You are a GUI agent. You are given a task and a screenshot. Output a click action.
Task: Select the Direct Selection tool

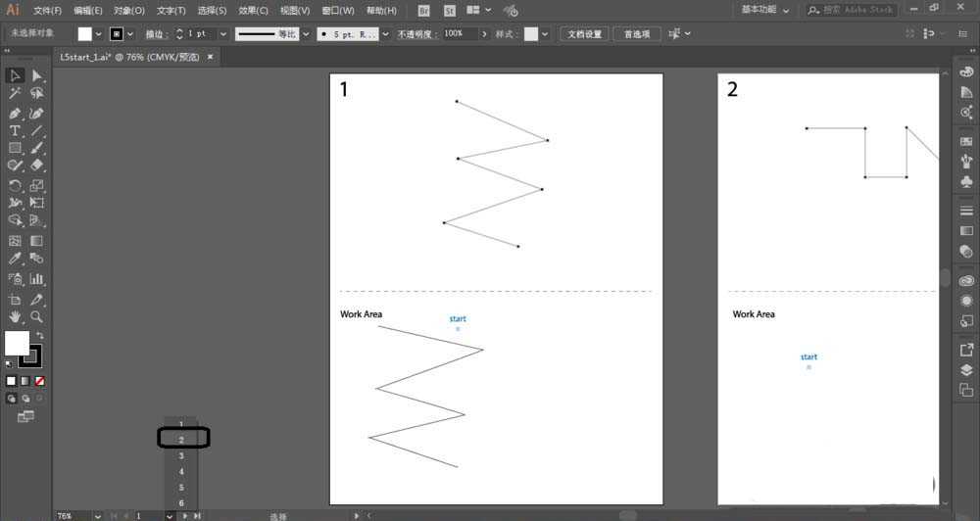37,75
